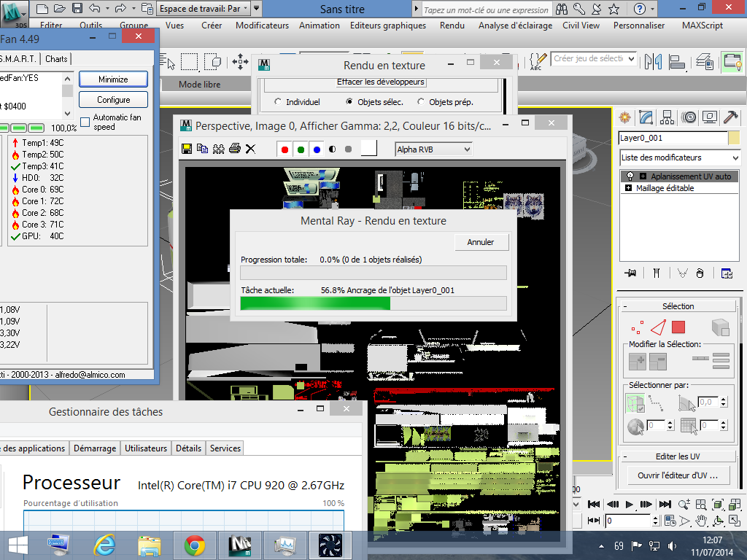Image resolution: width=747 pixels, height=560 pixels.
Task: Toggle the blue channel display
Action: tap(317, 149)
